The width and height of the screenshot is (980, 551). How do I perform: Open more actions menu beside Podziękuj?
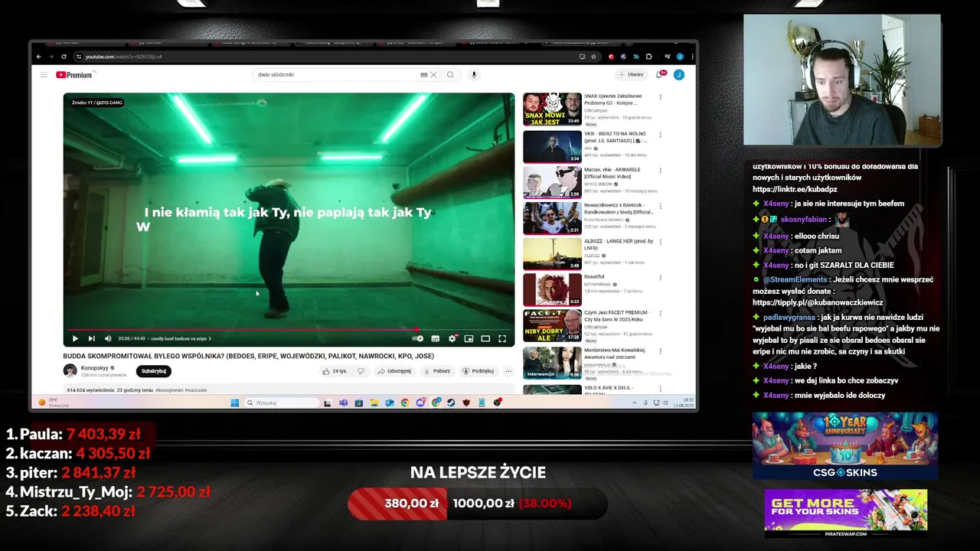coord(508,371)
